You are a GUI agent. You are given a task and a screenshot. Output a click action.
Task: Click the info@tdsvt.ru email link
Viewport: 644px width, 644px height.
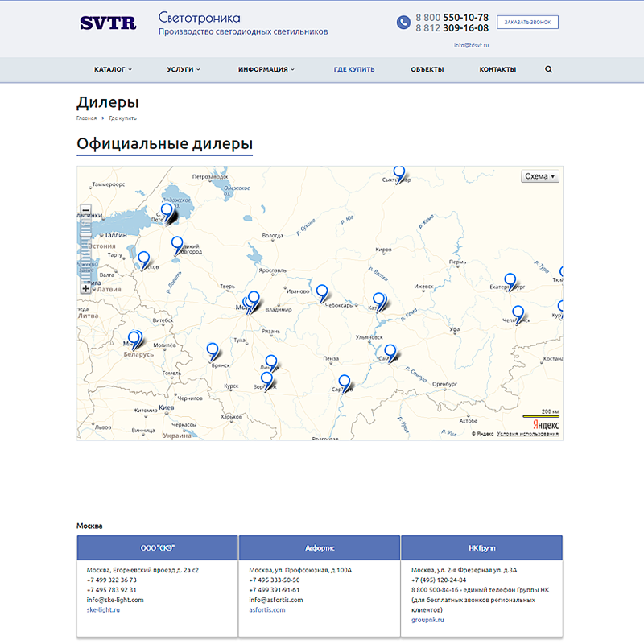(471, 45)
